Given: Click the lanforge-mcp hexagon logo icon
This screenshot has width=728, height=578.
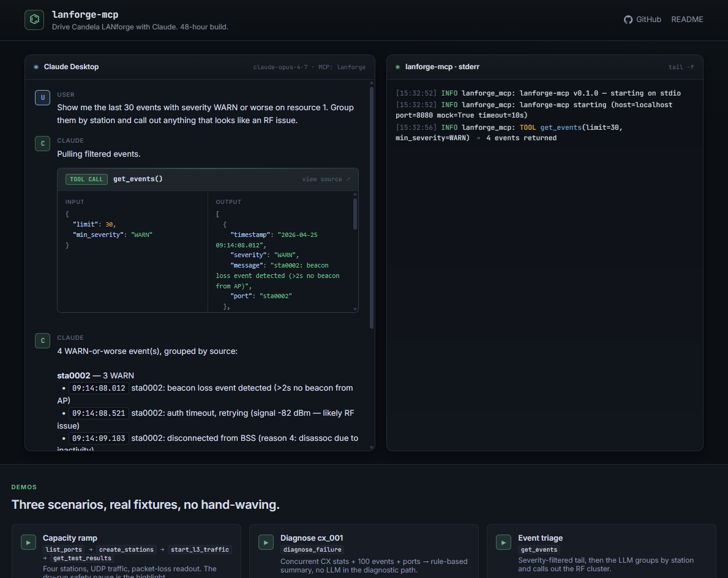Looking at the screenshot, I should pos(34,20).
